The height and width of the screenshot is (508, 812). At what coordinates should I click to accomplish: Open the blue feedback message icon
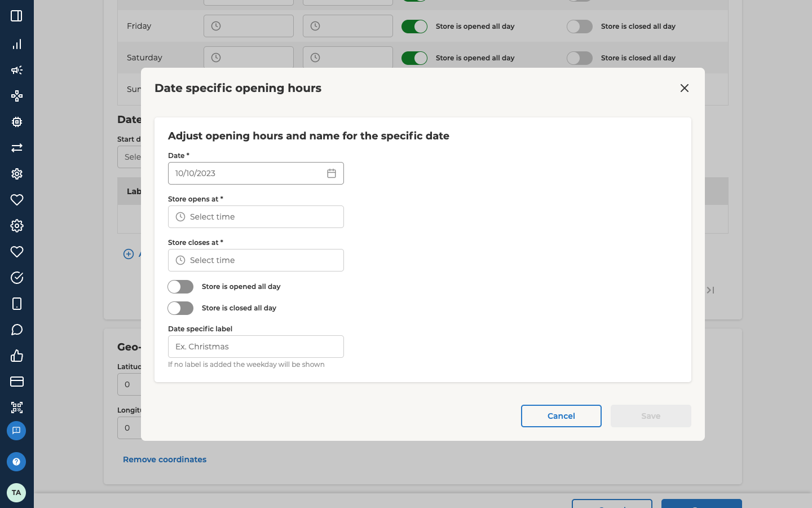[16, 431]
